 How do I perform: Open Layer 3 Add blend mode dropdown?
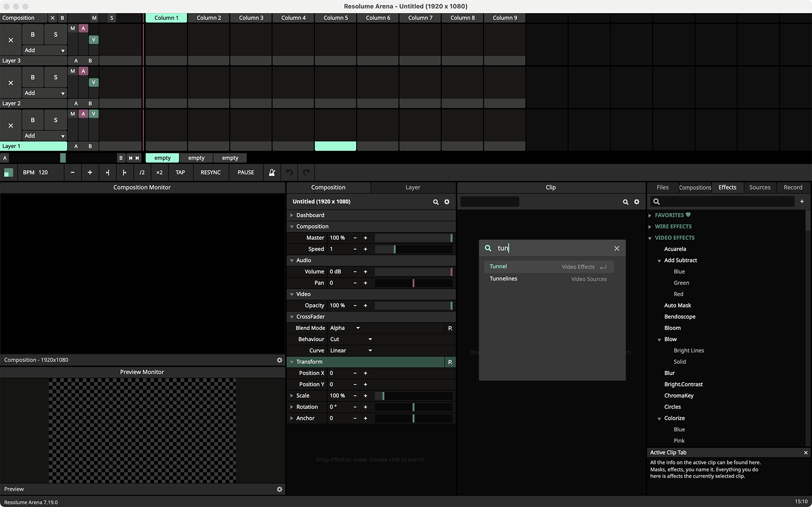click(x=44, y=50)
